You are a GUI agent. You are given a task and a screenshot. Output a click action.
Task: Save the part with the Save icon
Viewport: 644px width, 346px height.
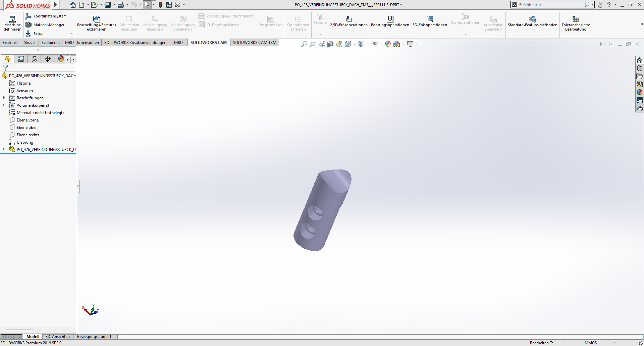point(108,5)
